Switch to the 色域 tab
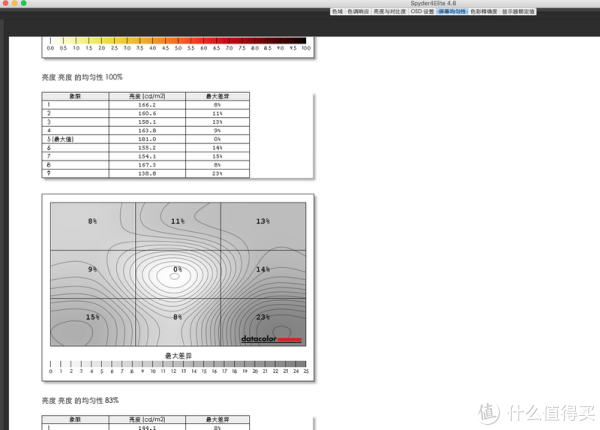 (x=337, y=11)
